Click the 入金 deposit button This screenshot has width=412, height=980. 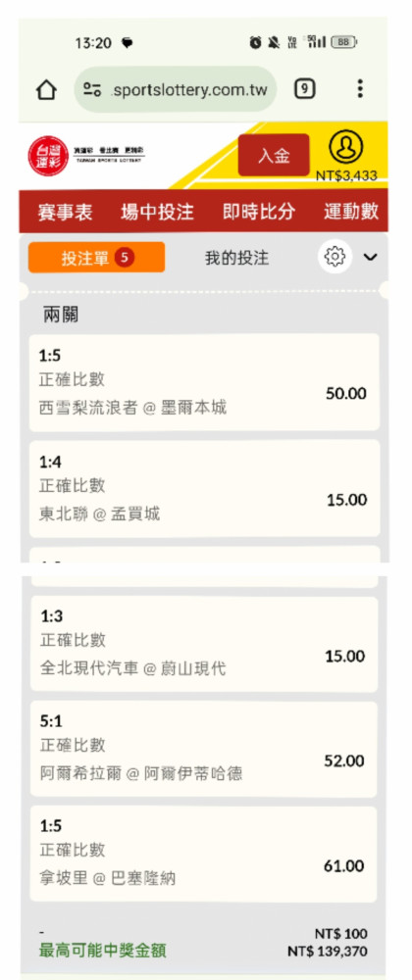pos(274,155)
